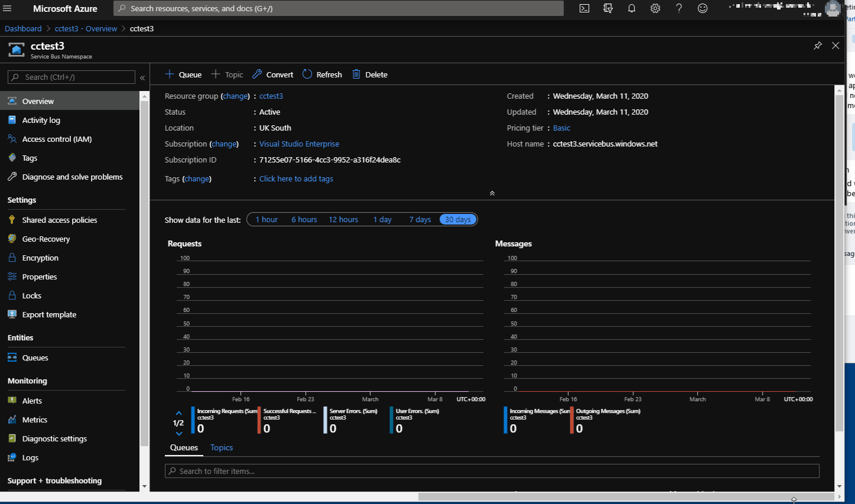Screen dimensions: 855x504
Task: Refresh the namespace overview
Action: (x=322, y=74)
